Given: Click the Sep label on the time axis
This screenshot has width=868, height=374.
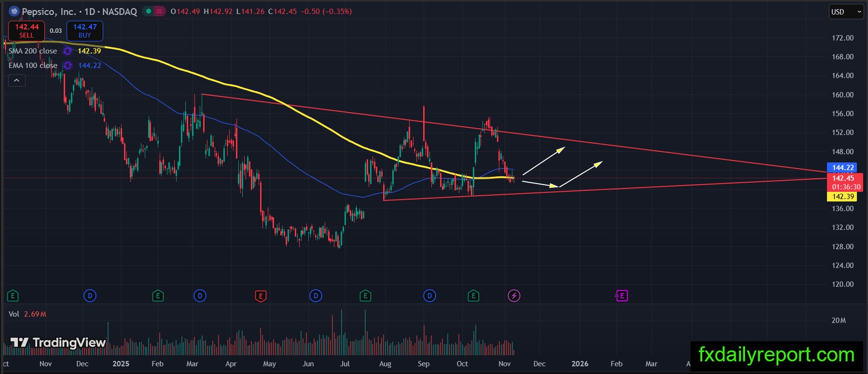Looking at the screenshot, I should tap(424, 364).
